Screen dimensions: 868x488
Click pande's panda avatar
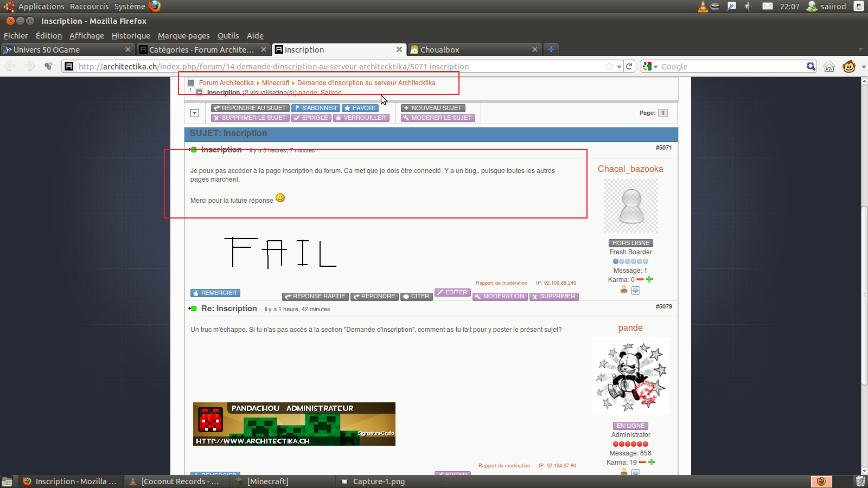pos(630,376)
